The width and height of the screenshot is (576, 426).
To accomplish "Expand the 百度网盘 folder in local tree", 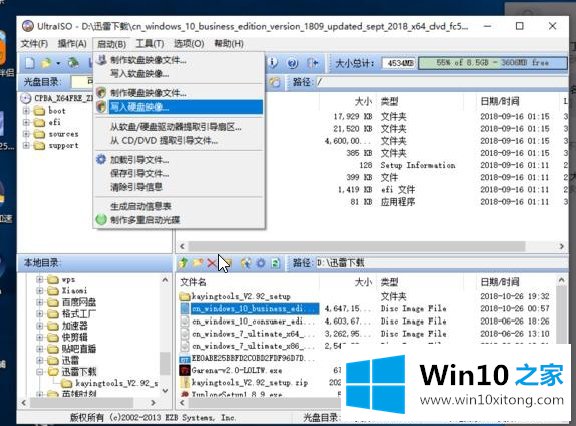I will pos(40,302).
